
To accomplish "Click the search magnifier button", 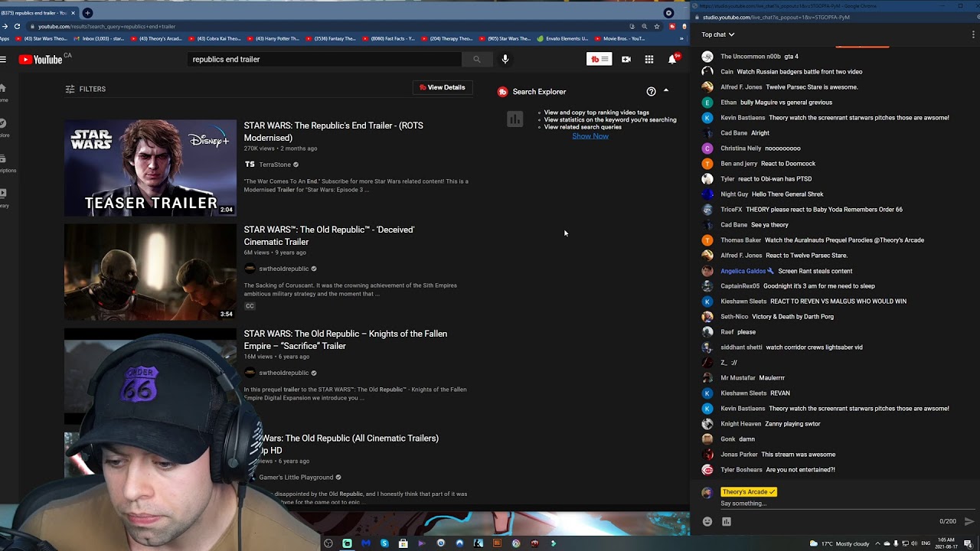I will 476,59.
